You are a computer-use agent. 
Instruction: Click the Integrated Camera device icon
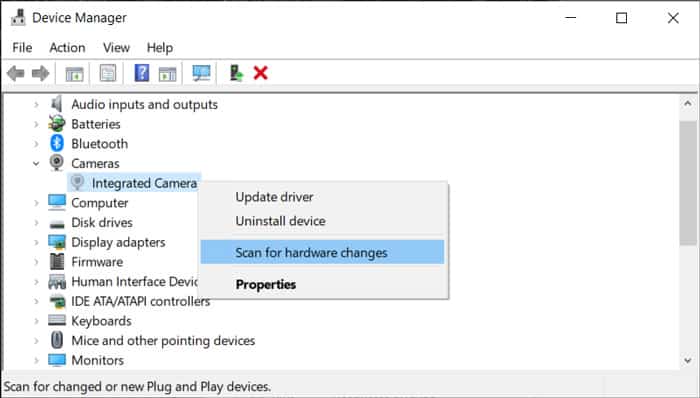(78, 182)
